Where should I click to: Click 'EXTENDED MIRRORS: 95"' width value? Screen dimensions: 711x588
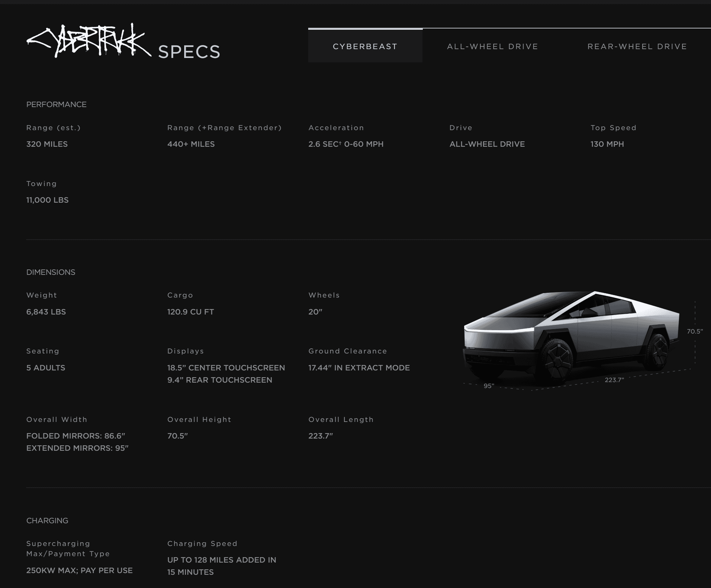78,448
